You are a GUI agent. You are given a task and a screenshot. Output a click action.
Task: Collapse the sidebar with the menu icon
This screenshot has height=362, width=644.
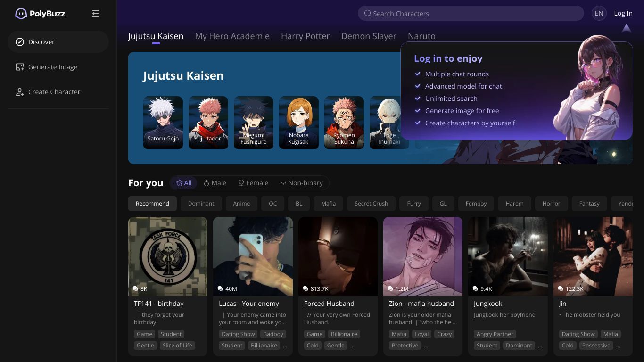point(96,14)
